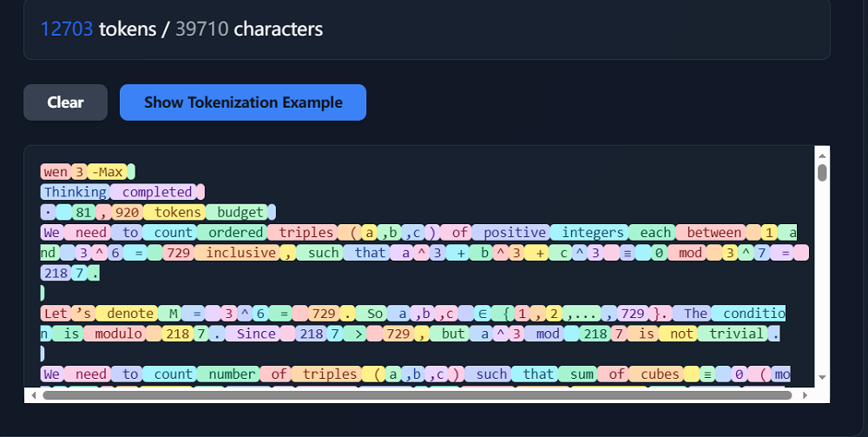The image size is (868, 437).
Task: Click the horizontal scrollbar left arrow
Action: [32, 395]
